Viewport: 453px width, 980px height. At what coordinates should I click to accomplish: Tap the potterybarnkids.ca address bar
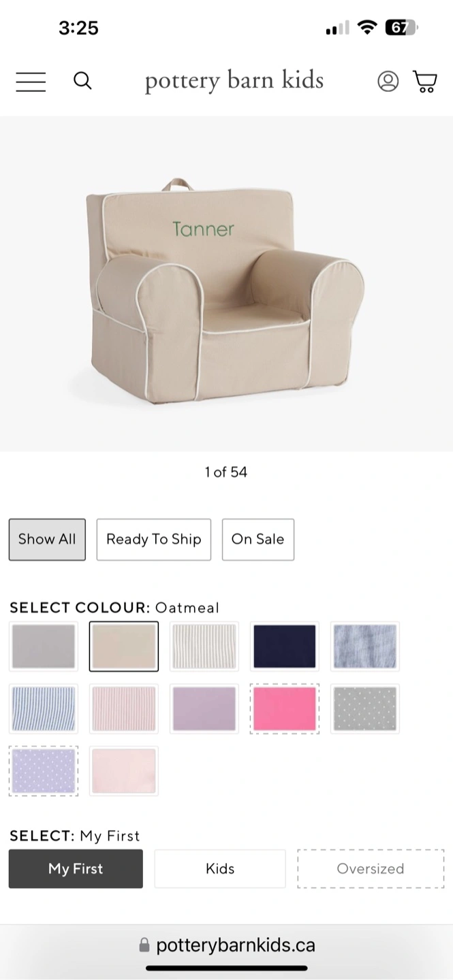226,945
